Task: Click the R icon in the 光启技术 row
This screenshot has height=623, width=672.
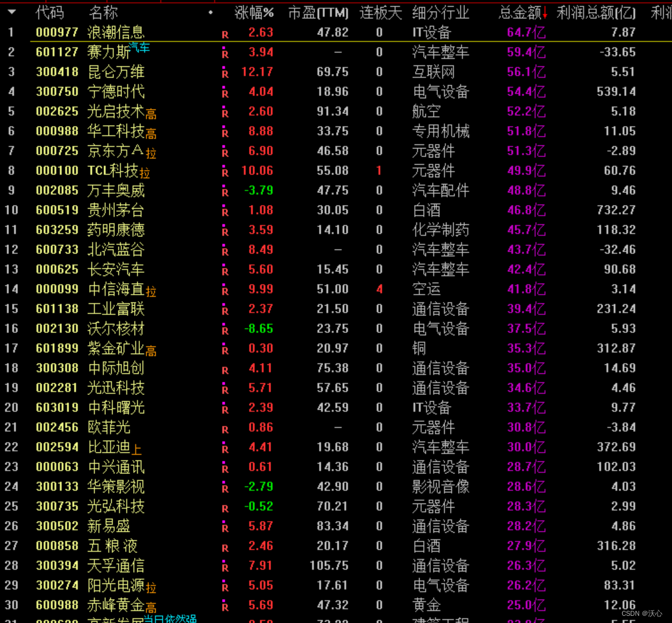Action: [x=225, y=113]
